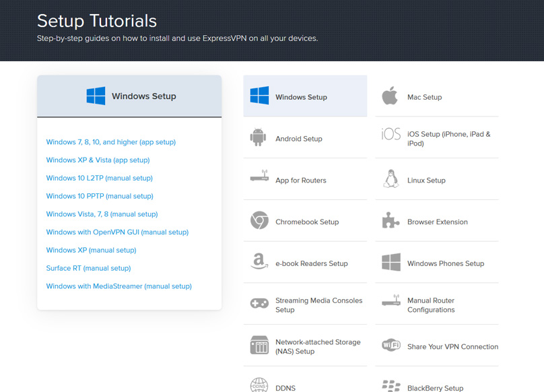
Task: Click the Windows Setup heading in left panel
Action: pos(143,96)
